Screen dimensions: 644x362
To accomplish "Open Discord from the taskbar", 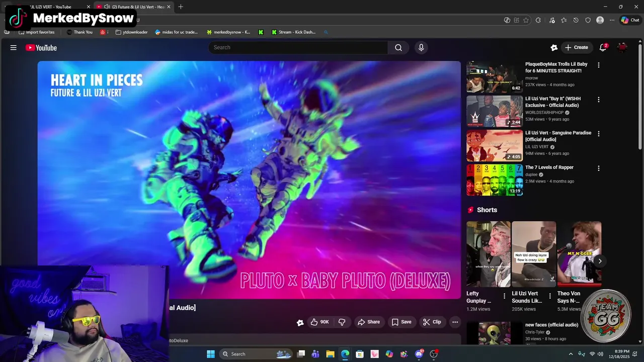I will click(x=419, y=354).
